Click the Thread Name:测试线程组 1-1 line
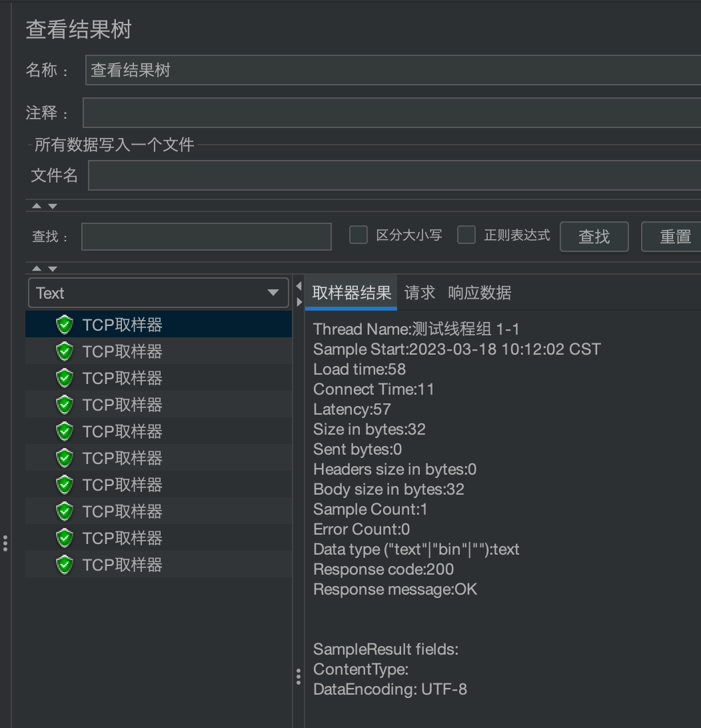Viewport: 701px width, 728px height. [416, 329]
